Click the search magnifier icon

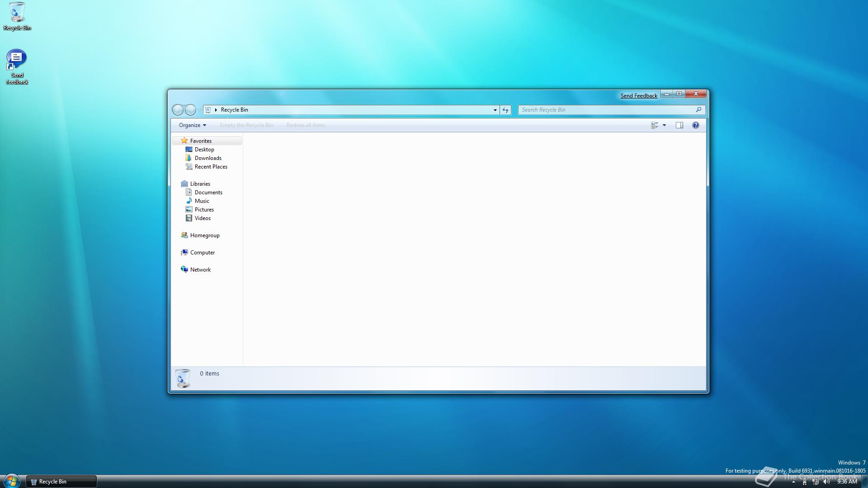coord(698,109)
